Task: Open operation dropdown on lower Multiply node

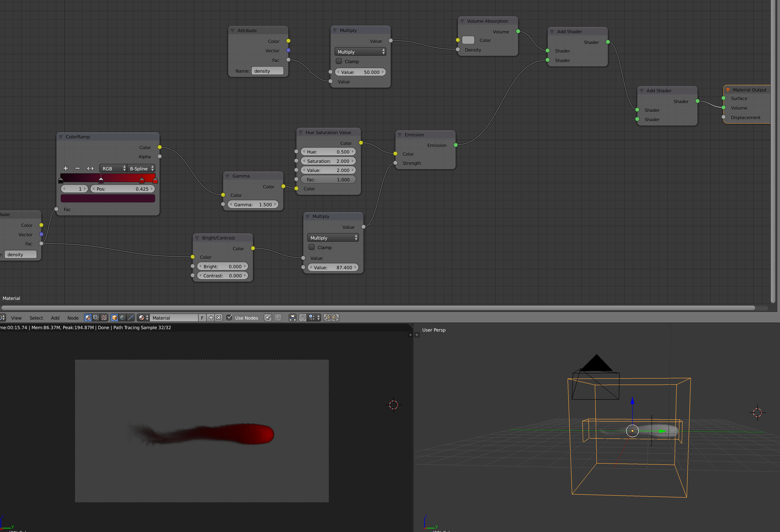Action: click(x=333, y=238)
